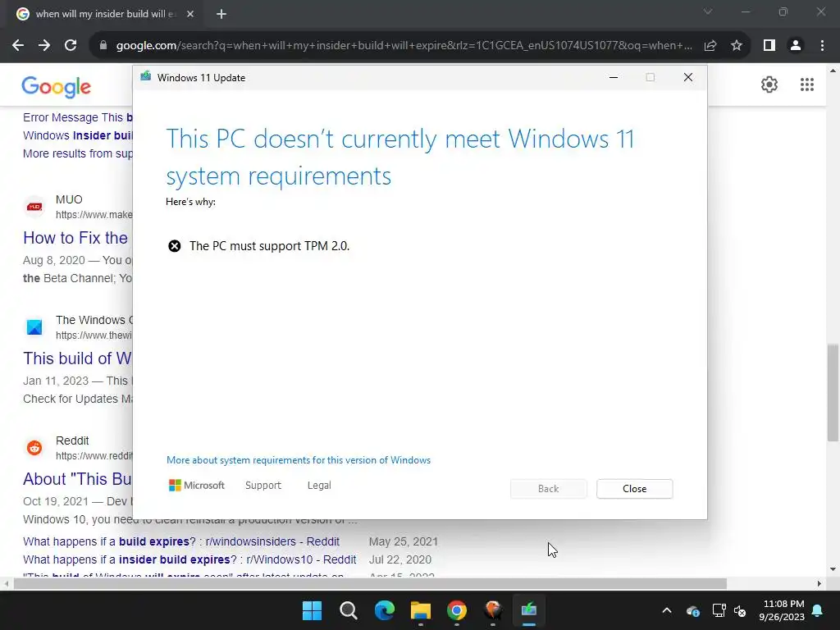Open the Windows 11 Update taskbar icon

point(529,610)
